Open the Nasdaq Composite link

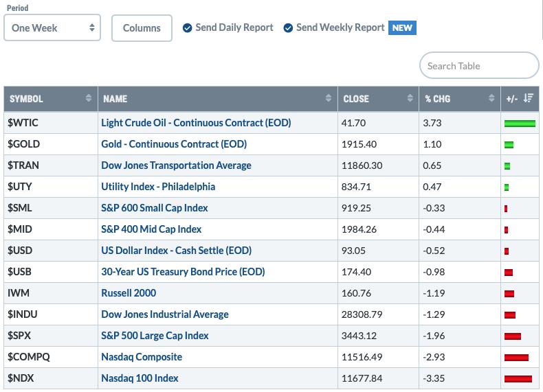(142, 357)
